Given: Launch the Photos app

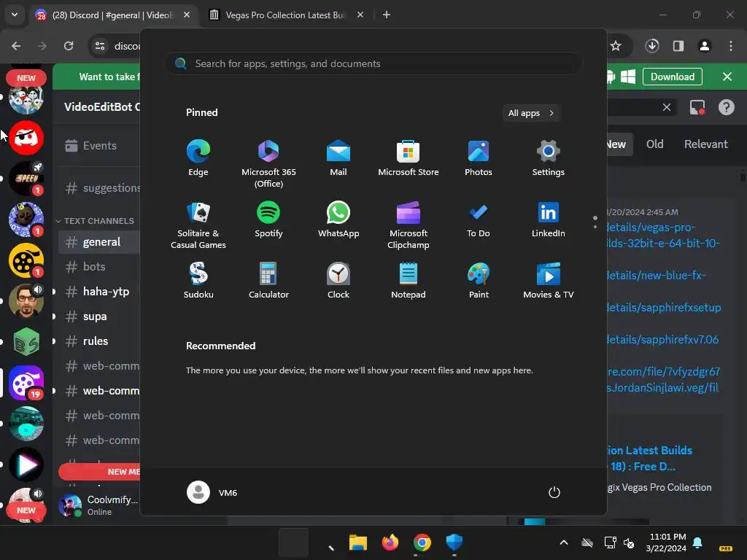Looking at the screenshot, I should [x=479, y=158].
